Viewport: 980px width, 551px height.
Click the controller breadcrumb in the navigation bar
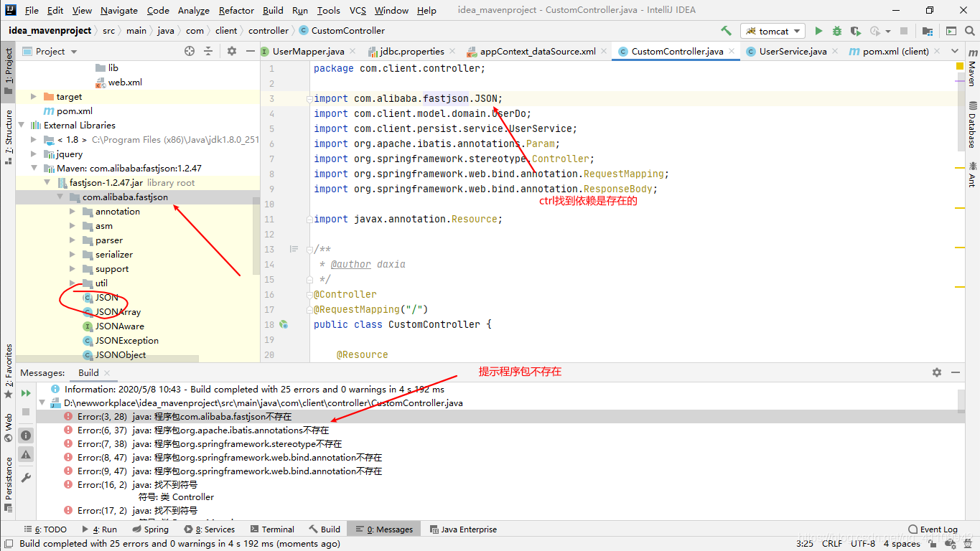click(269, 30)
